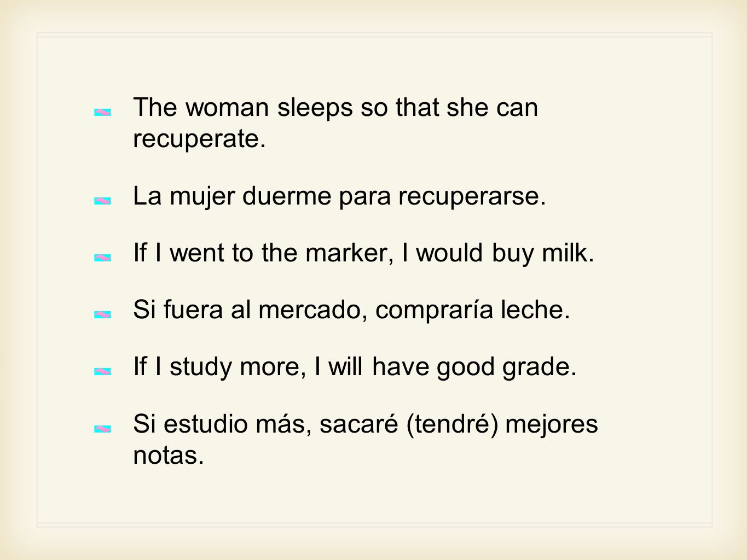Click the word 'notas.' at the bottom

coord(169,455)
